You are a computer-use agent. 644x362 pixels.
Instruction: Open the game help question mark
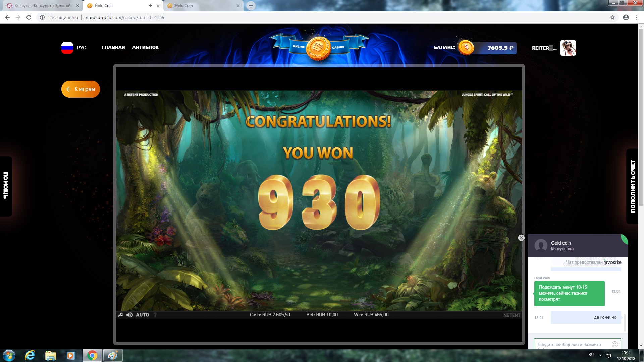[x=155, y=315]
